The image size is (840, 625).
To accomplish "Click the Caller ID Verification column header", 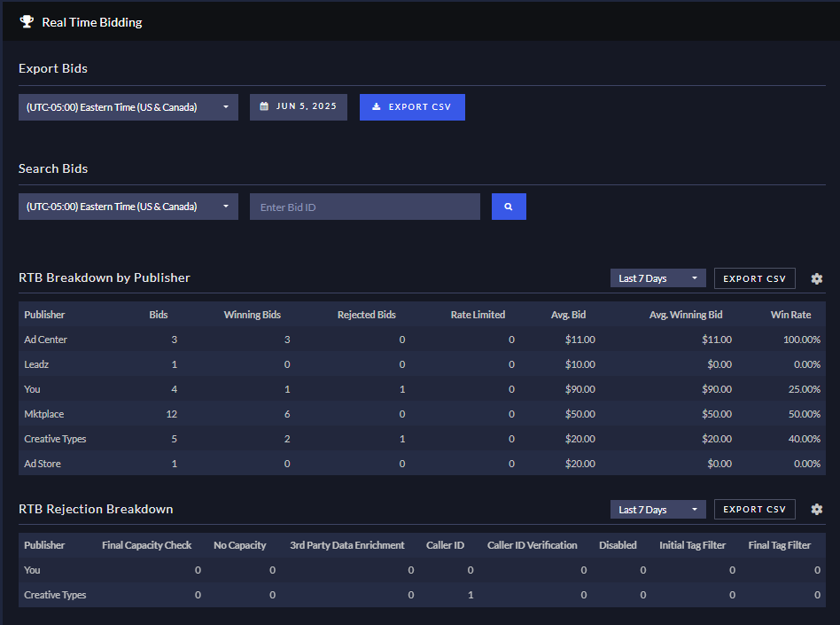I will coord(532,545).
